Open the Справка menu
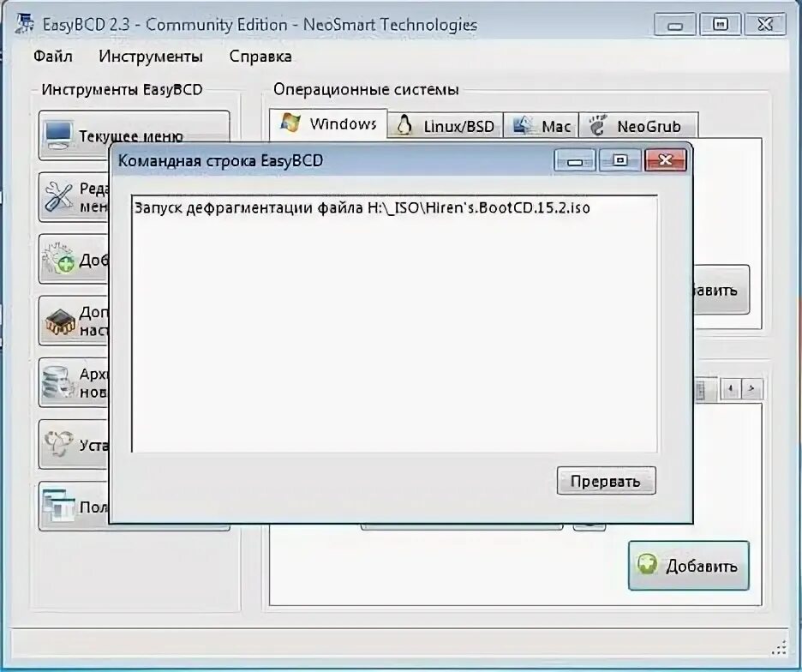The height and width of the screenshot is (672, 802). tap(260, 56)
